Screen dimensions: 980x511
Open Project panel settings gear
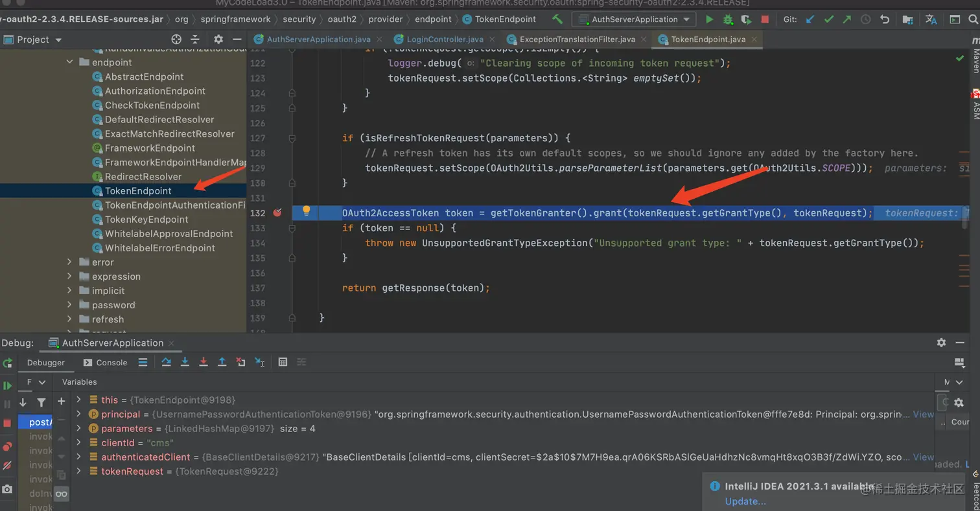coord(218,40)
